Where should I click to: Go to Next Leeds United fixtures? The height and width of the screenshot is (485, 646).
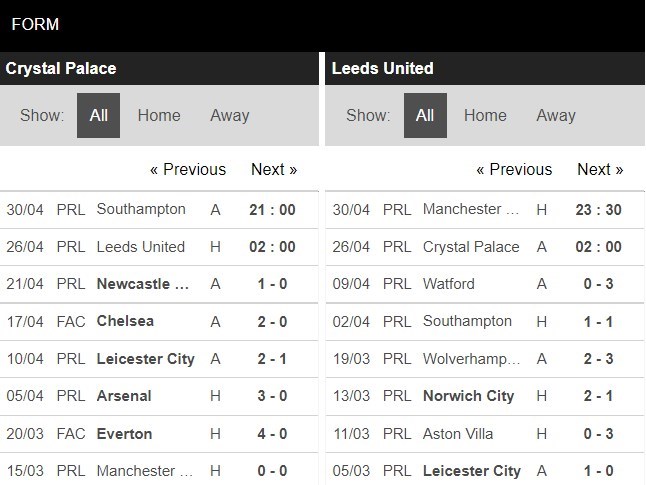[600, 169]
